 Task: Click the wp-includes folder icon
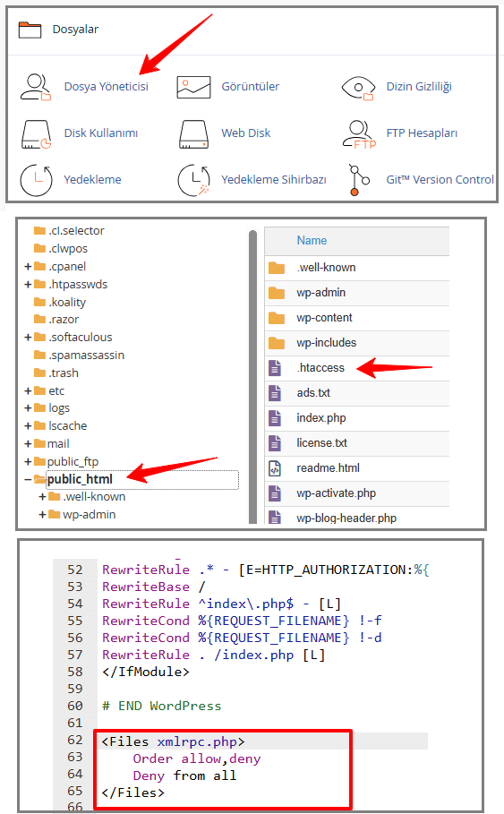click(x=277, y=343)
